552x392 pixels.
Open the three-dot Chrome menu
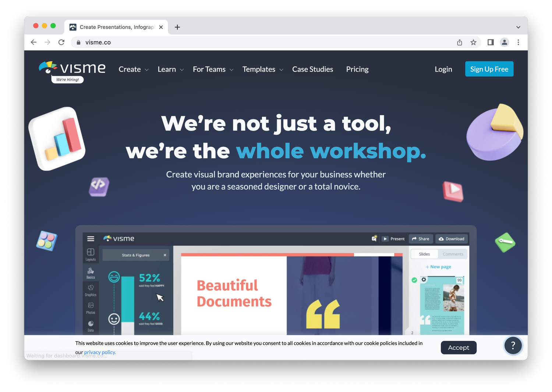[518, 42]
